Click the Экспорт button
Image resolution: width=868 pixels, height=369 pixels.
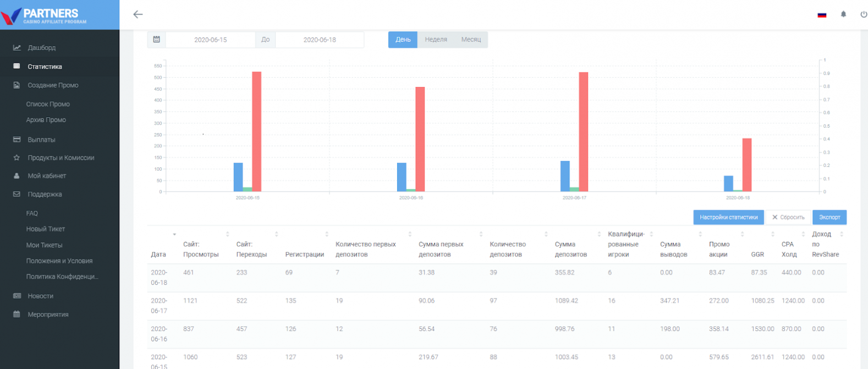pos(829,218)
